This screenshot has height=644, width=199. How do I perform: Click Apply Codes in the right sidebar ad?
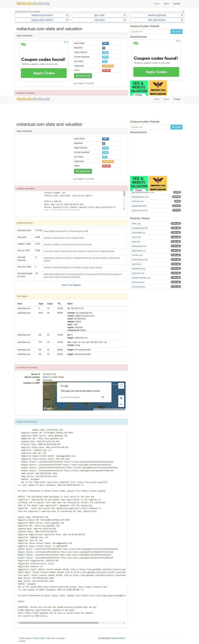pyautogui.click(x=156, y=72)
